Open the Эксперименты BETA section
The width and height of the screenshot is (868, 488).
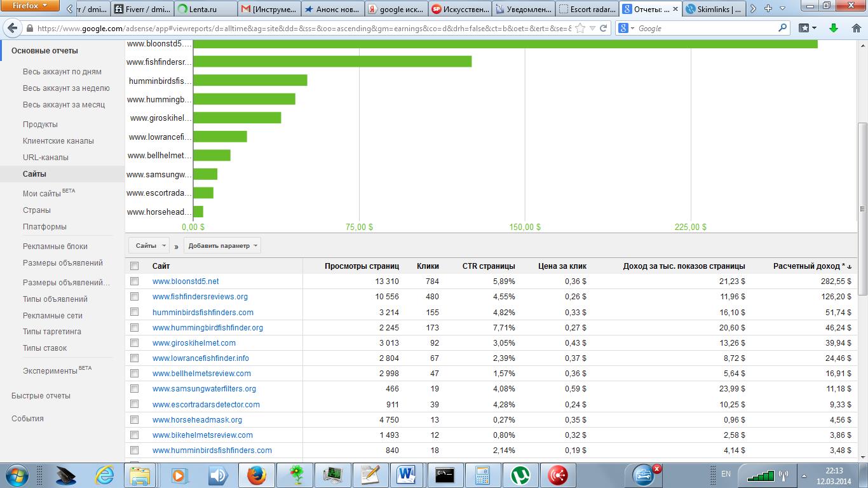[x=57, y=370]
